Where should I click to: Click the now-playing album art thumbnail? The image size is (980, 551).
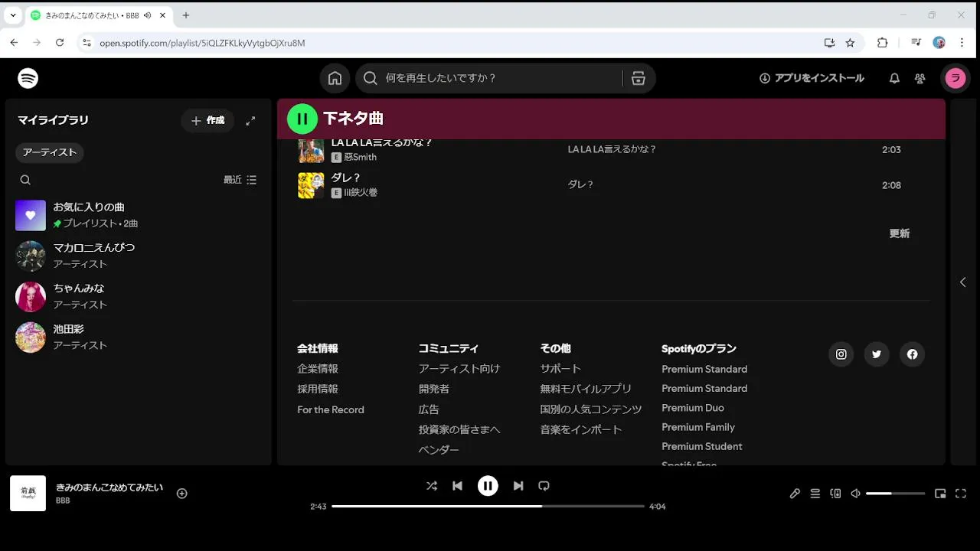(28, 494)
